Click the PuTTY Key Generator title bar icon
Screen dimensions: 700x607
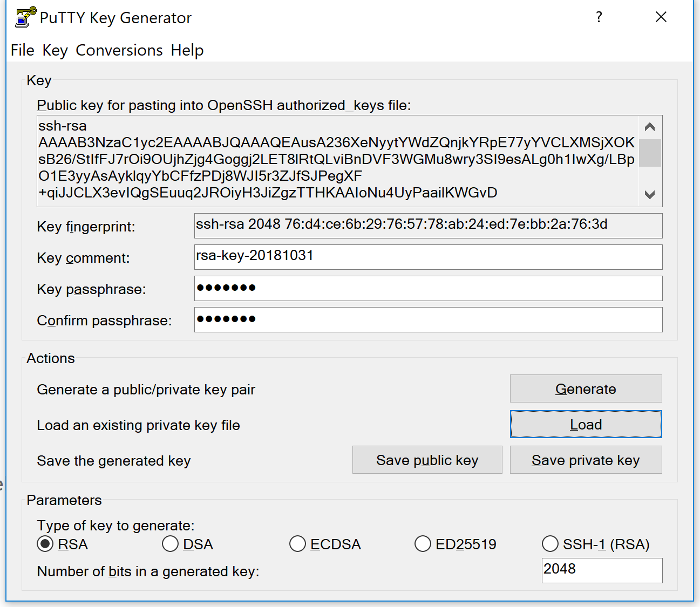click(x=25, y=17)
